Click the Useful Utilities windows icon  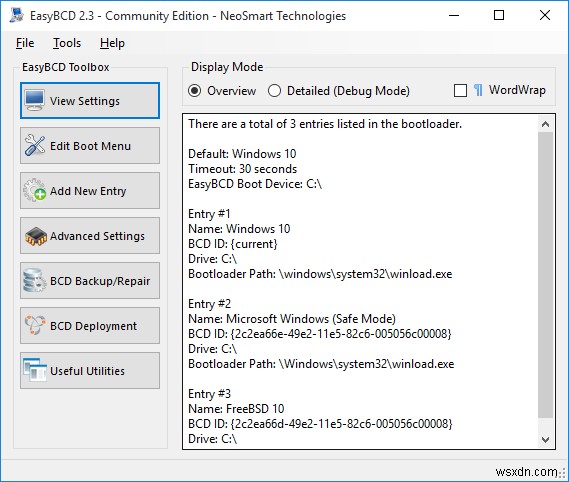pyautogui.click(x=35, y=370)
